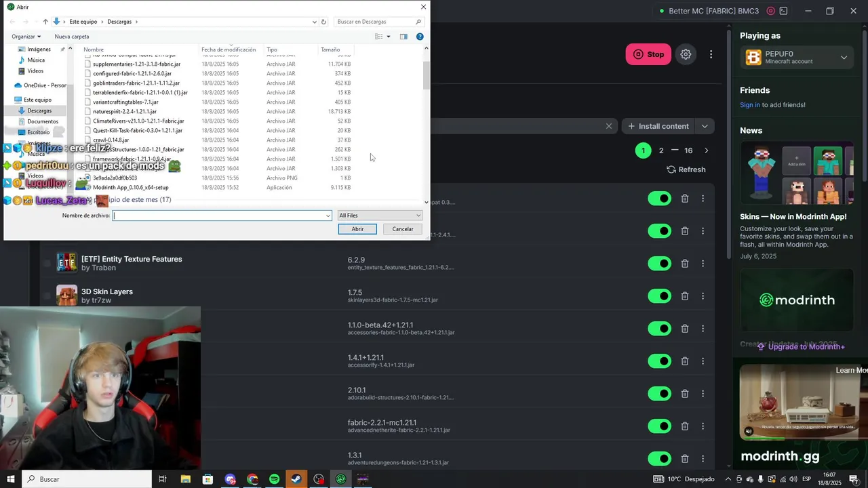Disable the 3D Skin Layers mod

659,296
